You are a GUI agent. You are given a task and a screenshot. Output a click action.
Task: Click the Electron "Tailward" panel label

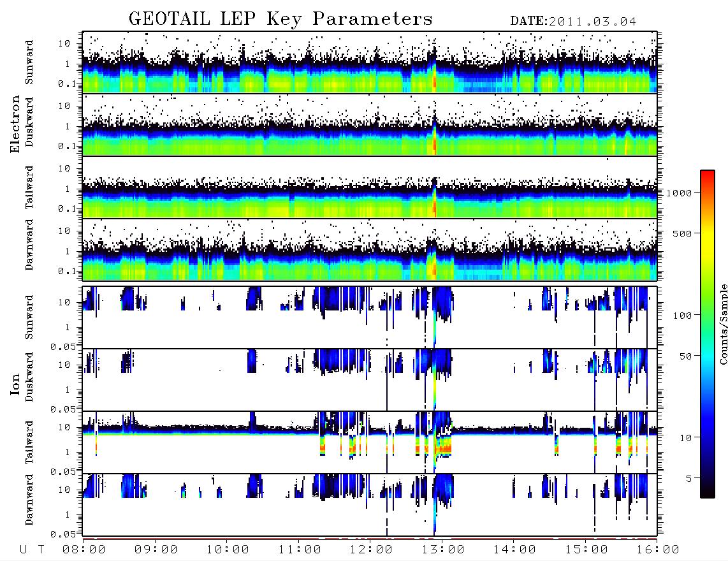coord(29,187)
